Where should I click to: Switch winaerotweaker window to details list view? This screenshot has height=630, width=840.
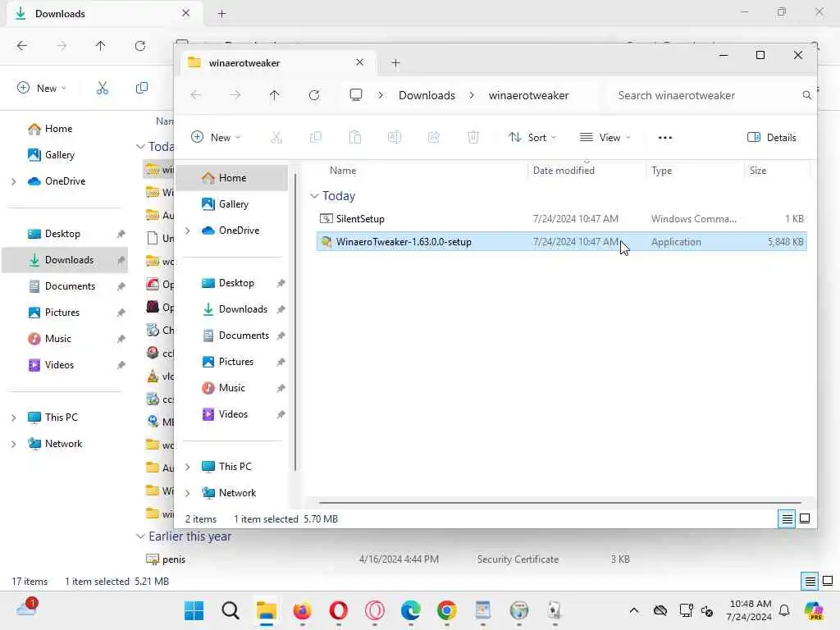(x=787, y=518)
